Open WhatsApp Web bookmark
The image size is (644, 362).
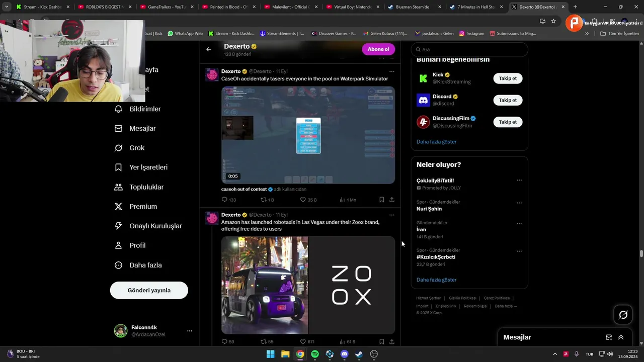(x=185, y=34)
